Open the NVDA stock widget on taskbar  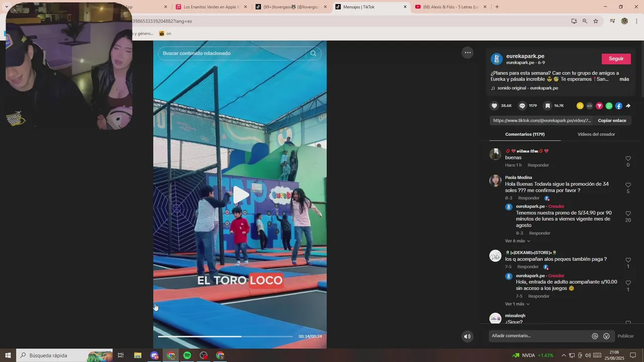click(x=533, y=355)
